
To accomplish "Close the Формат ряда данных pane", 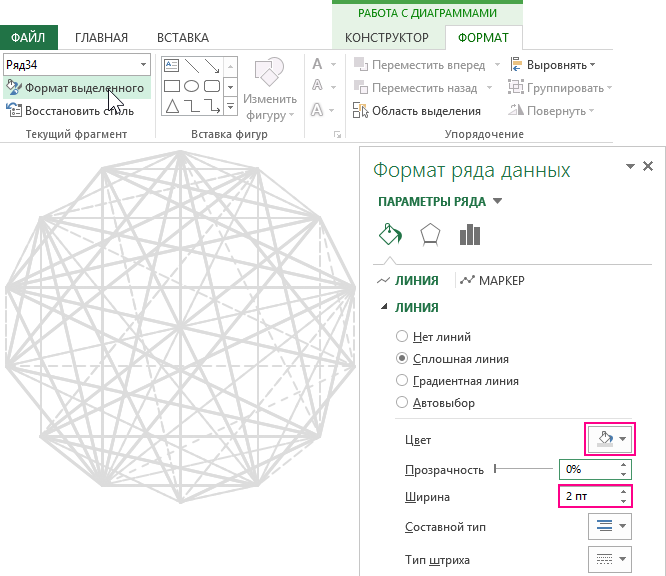I will (648, 167).
